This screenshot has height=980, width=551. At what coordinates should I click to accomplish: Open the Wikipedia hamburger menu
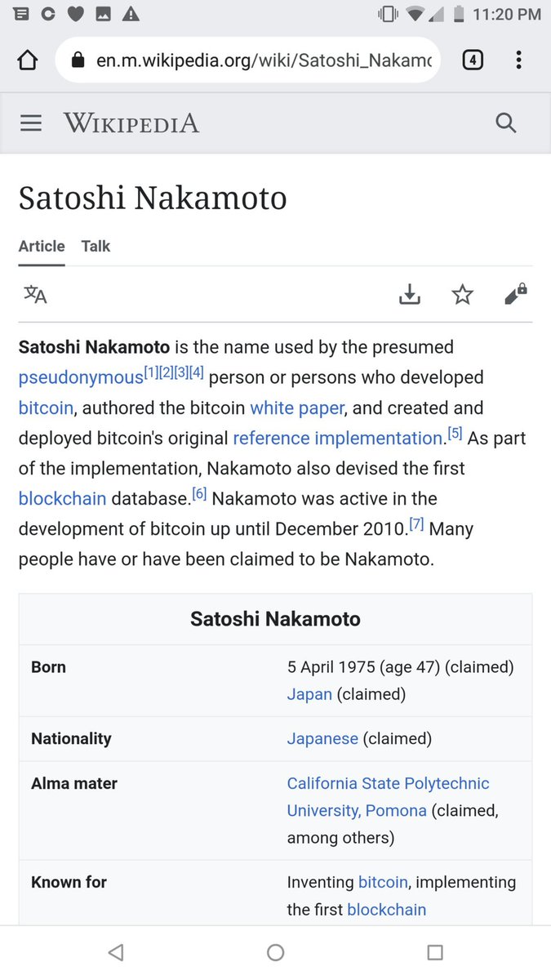(x=31, y=123)
